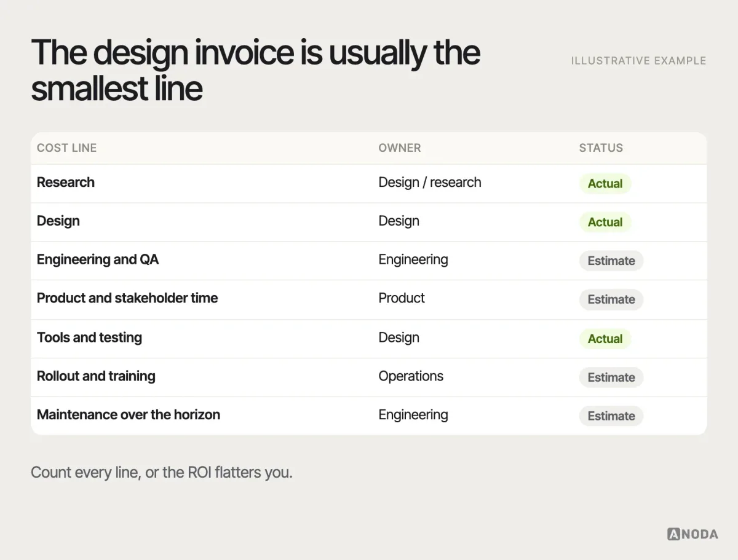Click the Estimate badge for Engineering and QA

pyautogui.click(x=611, y=261)
